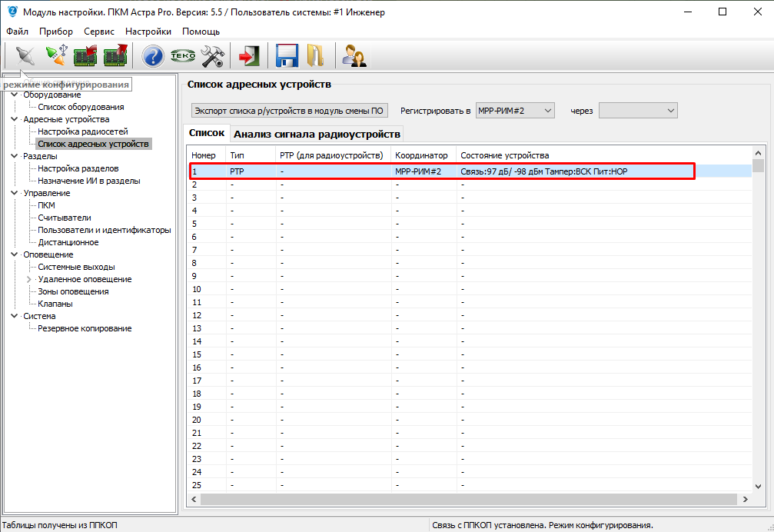The width and height of the screenshot is (774, 532).
Task: Expand the Удаленное оповещение tree node
Action: click(29, 279)
